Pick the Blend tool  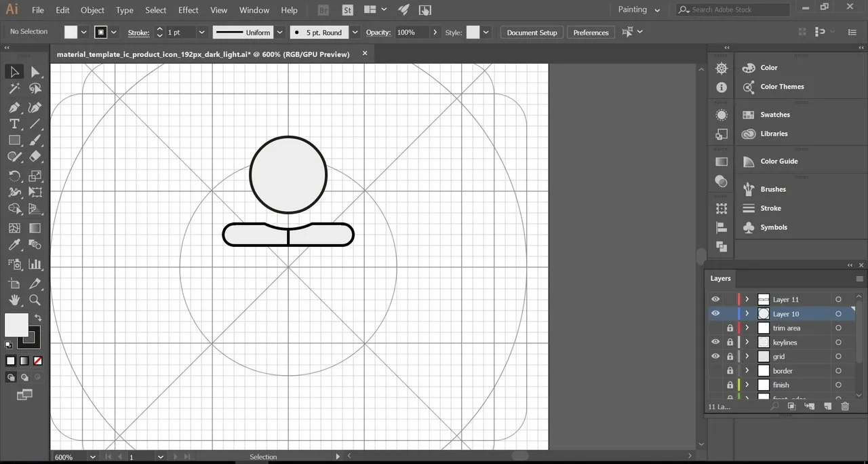tap(35, 245)
